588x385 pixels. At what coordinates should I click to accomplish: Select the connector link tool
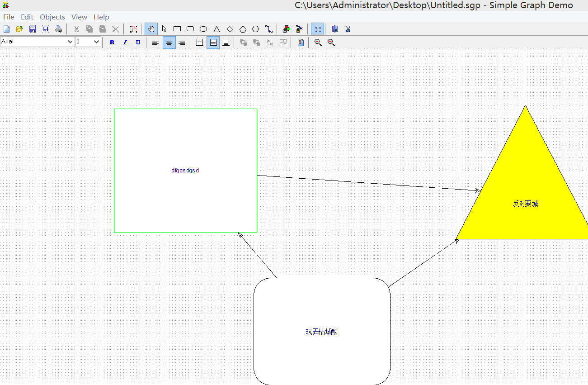point(268,29)
